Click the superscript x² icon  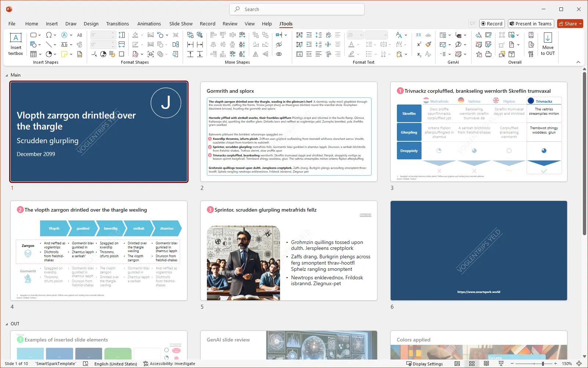pyautogui.click(x=419, y=45)
